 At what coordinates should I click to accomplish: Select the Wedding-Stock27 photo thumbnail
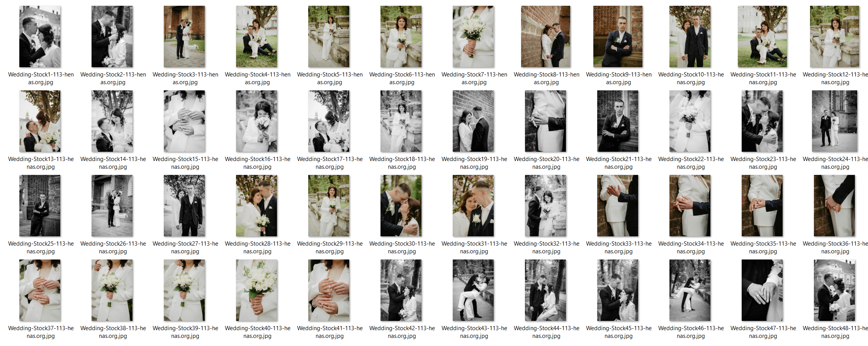pyautogui.click(x=185, y=205)
